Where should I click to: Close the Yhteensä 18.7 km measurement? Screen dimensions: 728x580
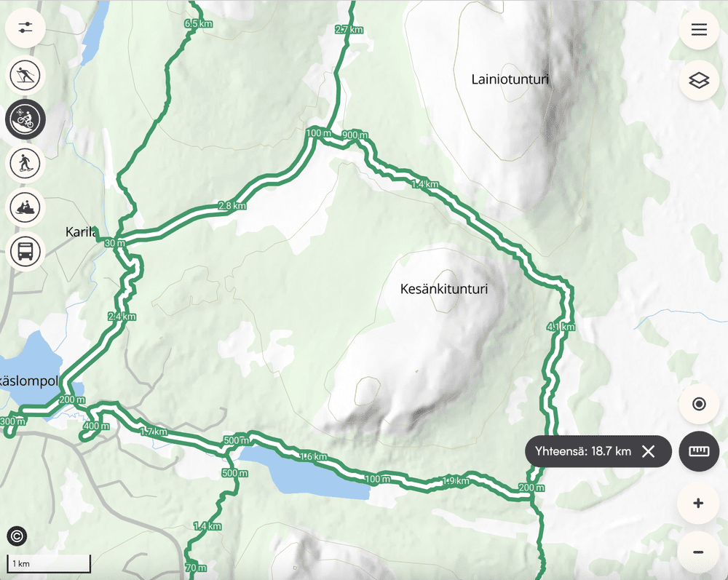point(648,451)
